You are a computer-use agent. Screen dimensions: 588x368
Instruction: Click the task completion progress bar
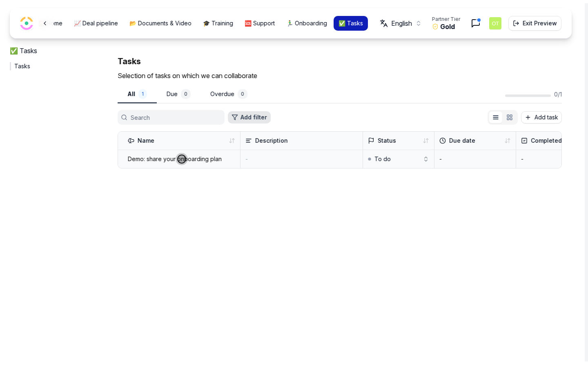[x=528, y=95]
